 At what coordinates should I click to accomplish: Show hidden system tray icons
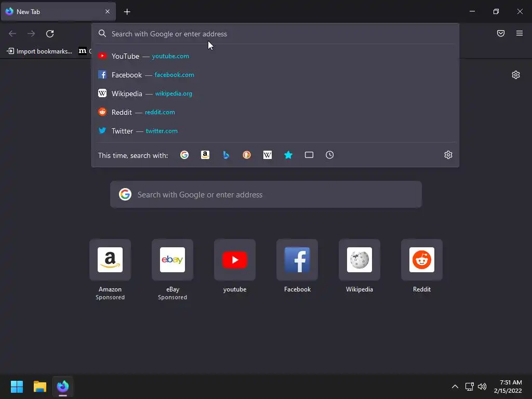point(455,387)
